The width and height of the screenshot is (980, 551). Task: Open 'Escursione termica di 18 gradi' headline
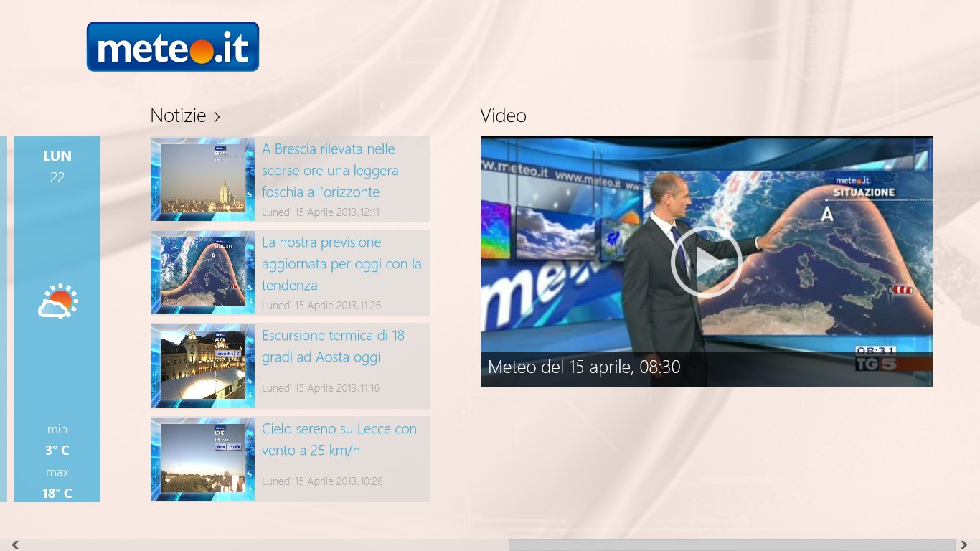(333, 347)
